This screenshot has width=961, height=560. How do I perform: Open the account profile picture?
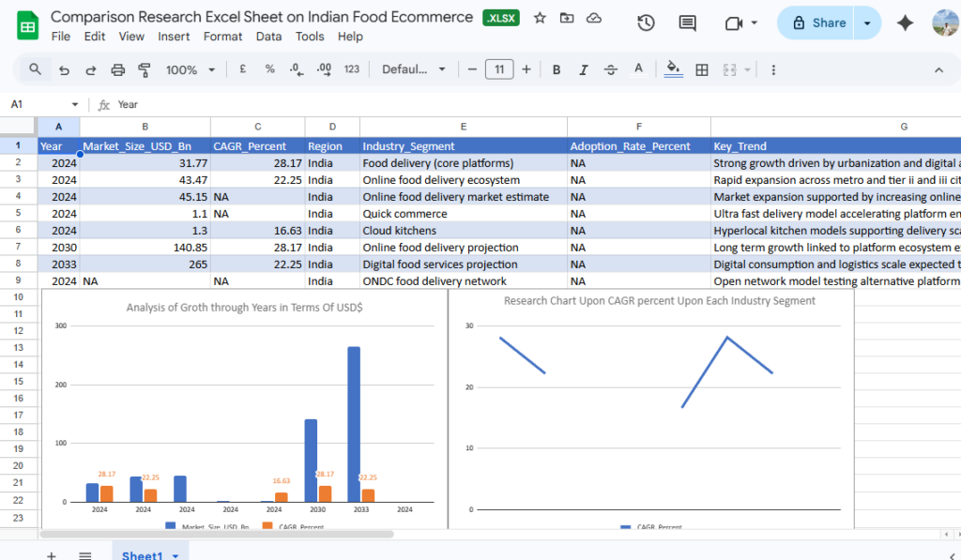[x=946, y=23]
